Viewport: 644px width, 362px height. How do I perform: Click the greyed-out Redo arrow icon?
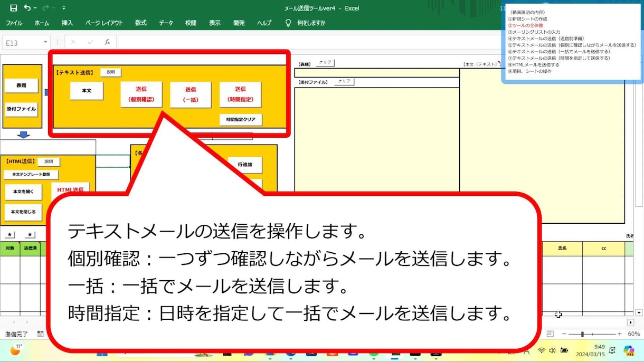45,8
